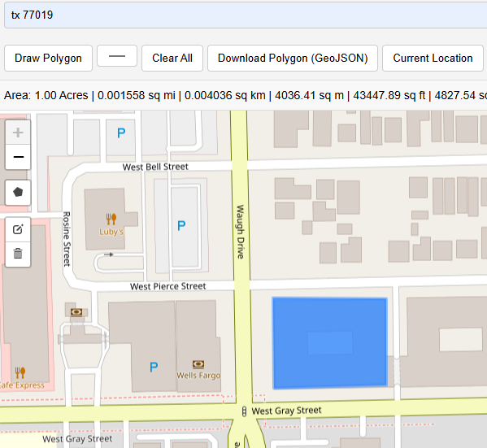Click the trash delete layers icon

tap(18, 254)
